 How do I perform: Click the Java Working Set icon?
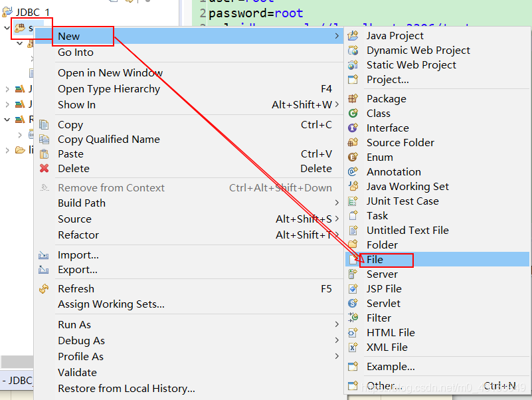pos(353,186)
